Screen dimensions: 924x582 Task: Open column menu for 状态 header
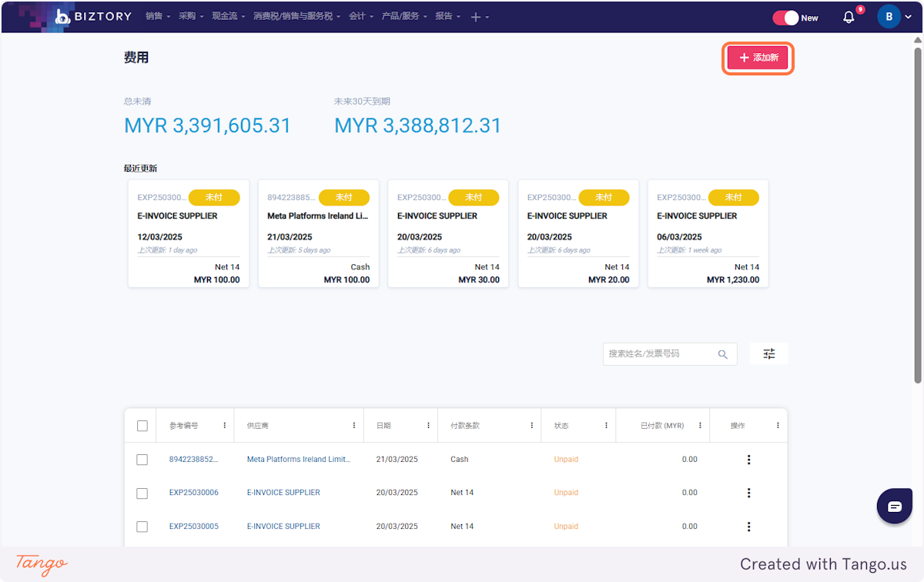click(x=606, y=426)
